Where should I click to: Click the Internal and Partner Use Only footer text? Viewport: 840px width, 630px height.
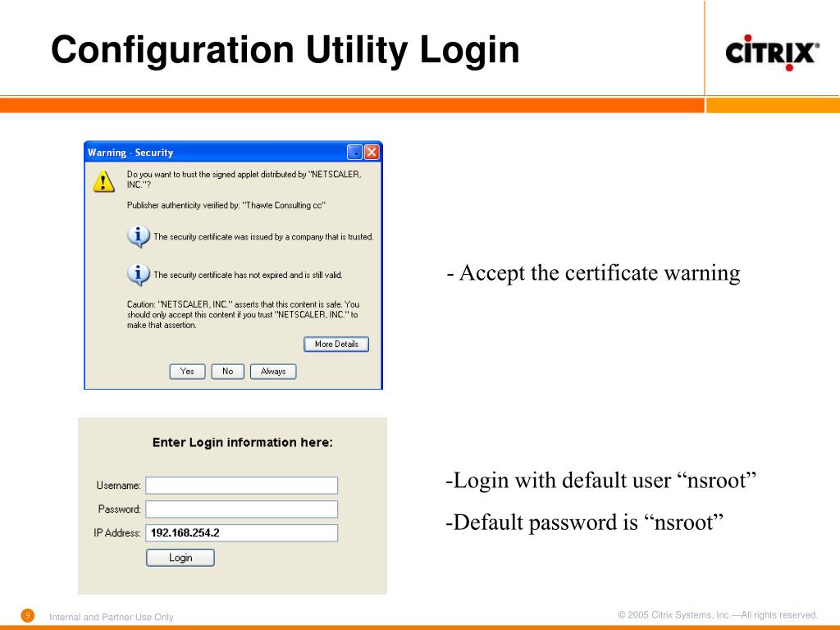point(112,616)
